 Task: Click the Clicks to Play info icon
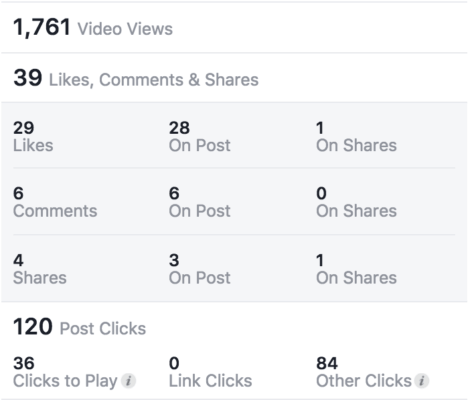(128, 381)
